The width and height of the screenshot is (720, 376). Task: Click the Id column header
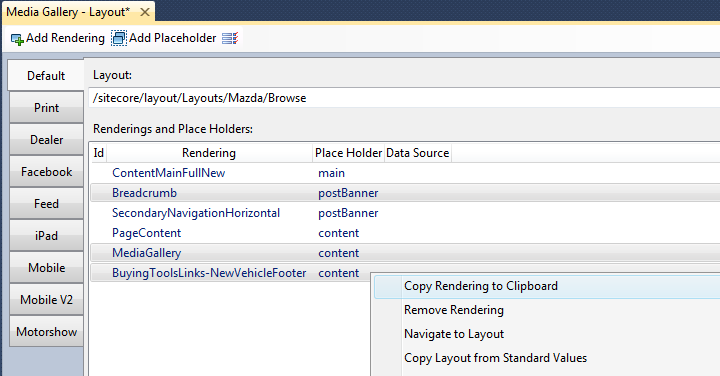click(x=99, y=153)
